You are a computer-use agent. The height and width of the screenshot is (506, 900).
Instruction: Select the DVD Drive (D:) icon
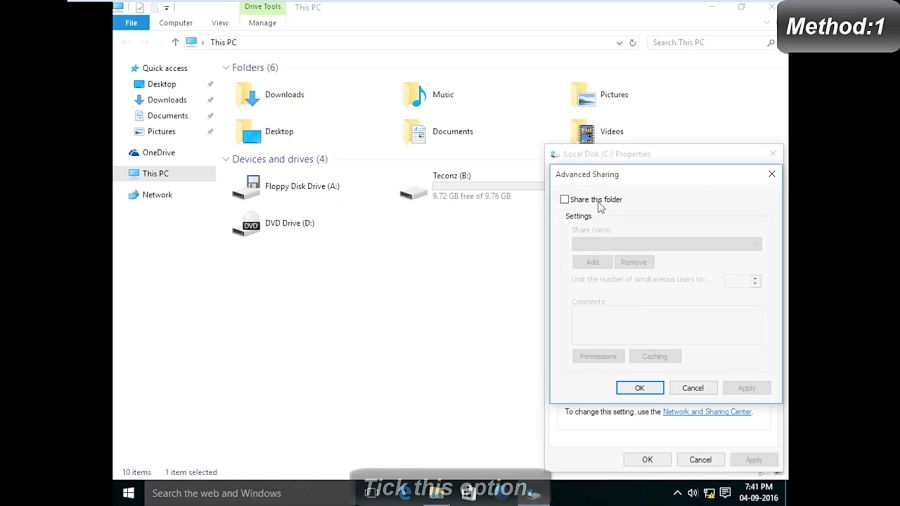[x=246, y=223]
